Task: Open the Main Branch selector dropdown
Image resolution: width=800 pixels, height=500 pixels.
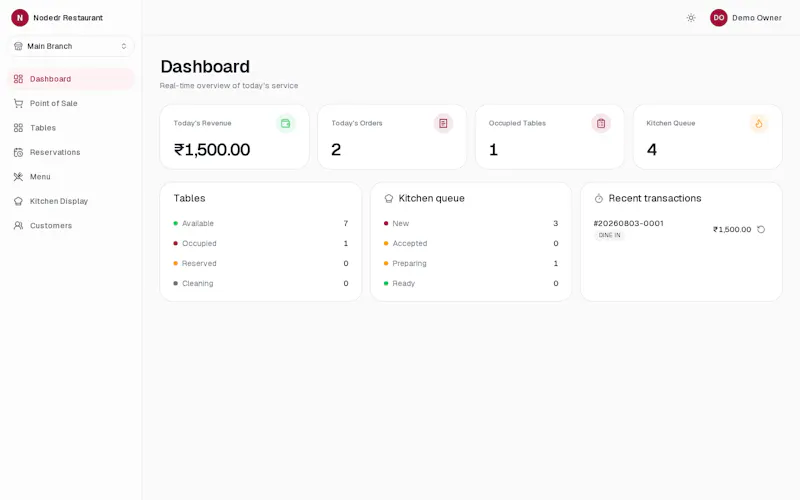Action: click(70, 46)
